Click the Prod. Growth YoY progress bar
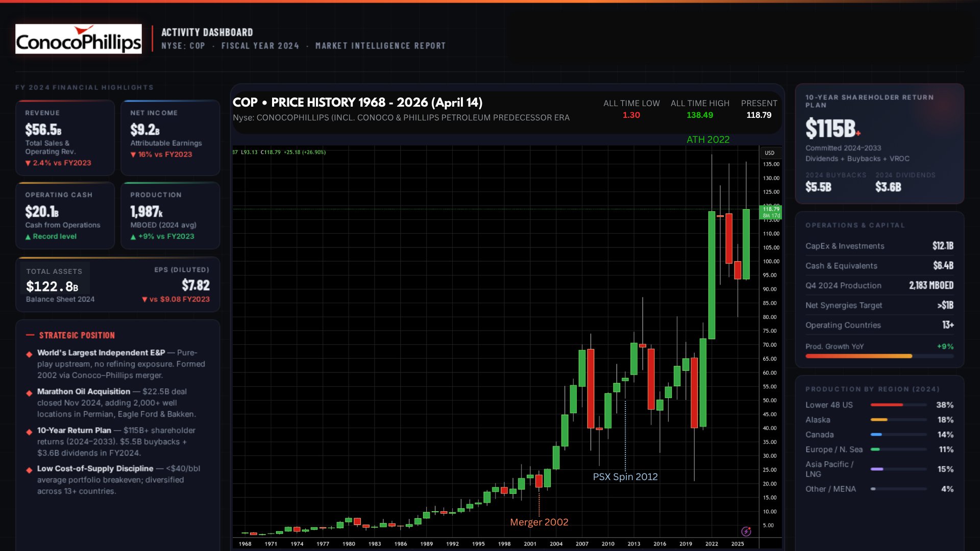The image size is (980, 551). point(859,356)
